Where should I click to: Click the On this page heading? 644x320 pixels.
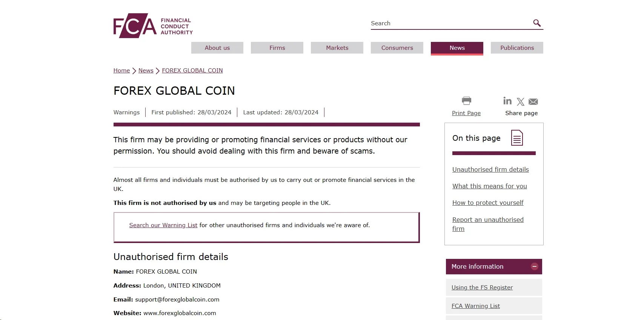pos(476,138)
